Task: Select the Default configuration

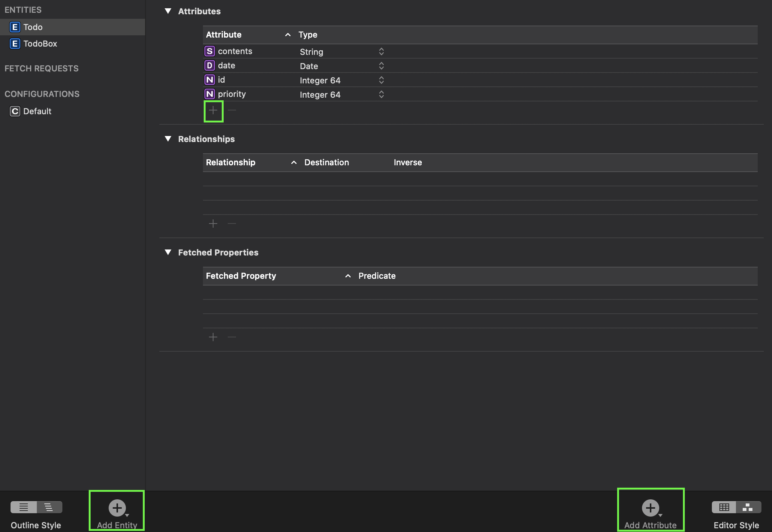Action: 37,111
